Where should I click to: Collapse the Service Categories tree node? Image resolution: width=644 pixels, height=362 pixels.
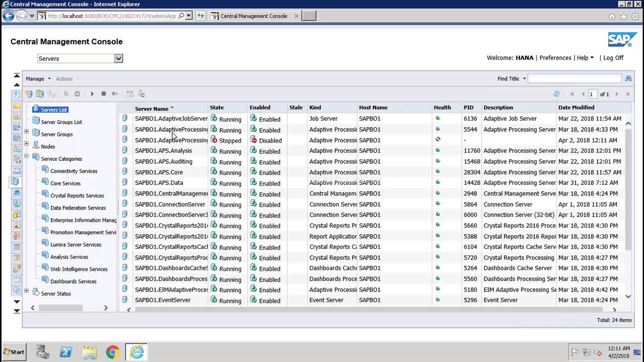pos(26,157)
